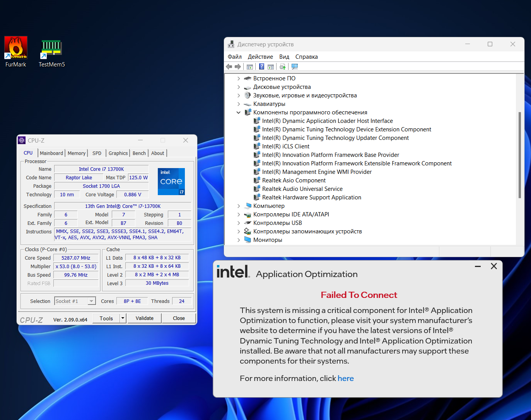Click the Контроллеры запоминающих устройств category icon
This screenshot has height=420, width=531.
point(248,231)
